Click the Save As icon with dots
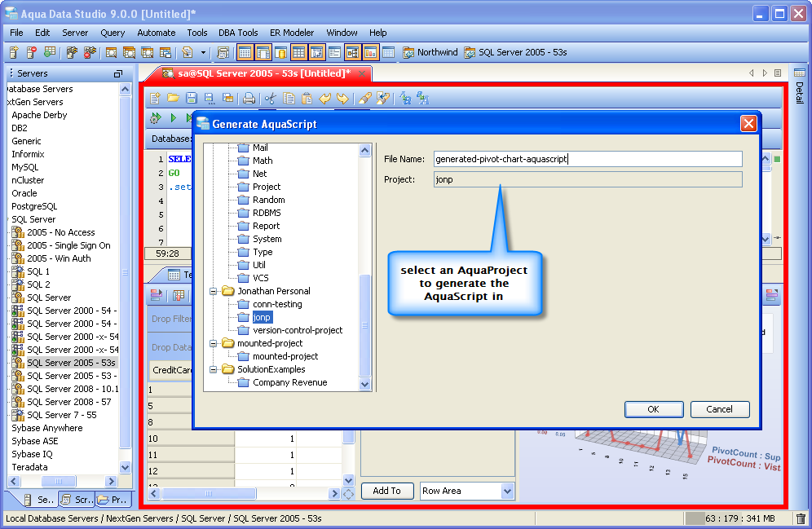812x529 pixels. tap(210, 98)
